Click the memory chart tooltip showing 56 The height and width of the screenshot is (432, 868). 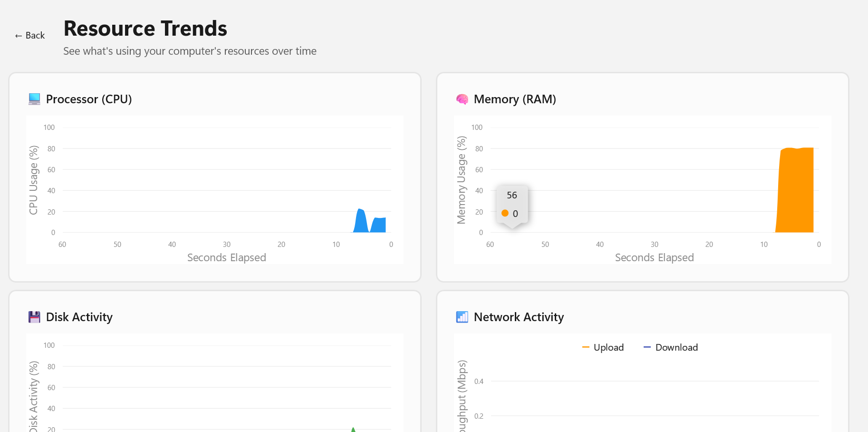click(x=512, y=205)
